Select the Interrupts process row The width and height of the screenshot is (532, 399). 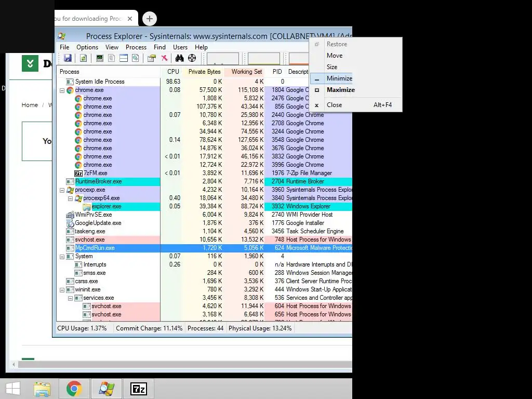[x=204, y=264]
